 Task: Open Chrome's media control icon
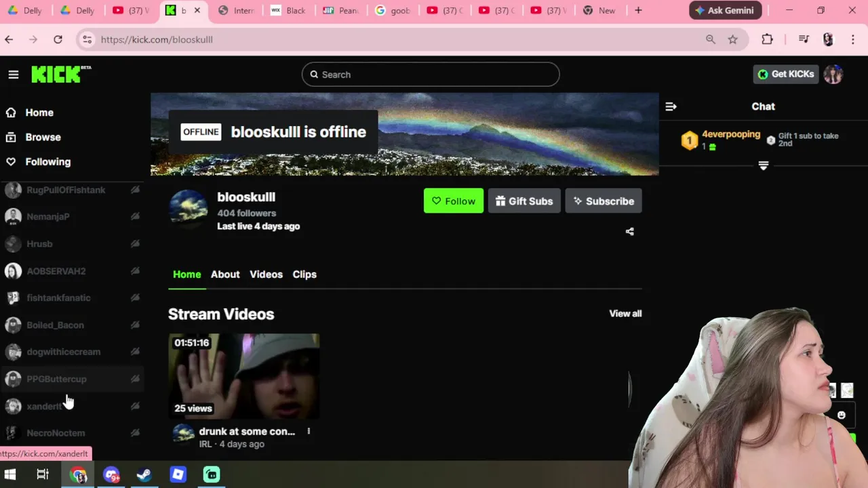pyautogui.click(x=804, y=39)
